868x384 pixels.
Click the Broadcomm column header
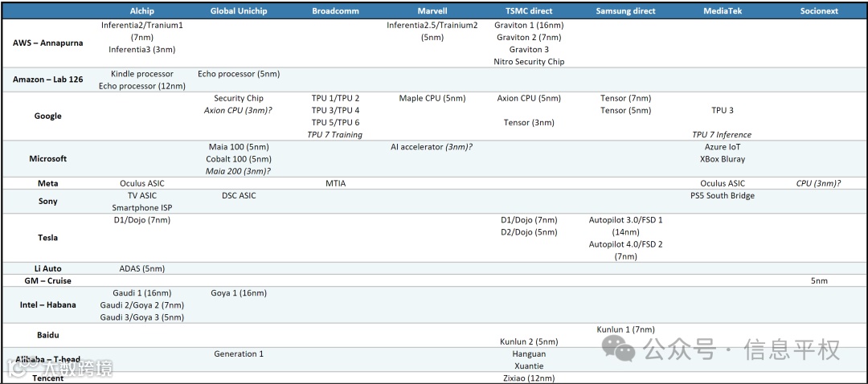(x=335, y=11)
